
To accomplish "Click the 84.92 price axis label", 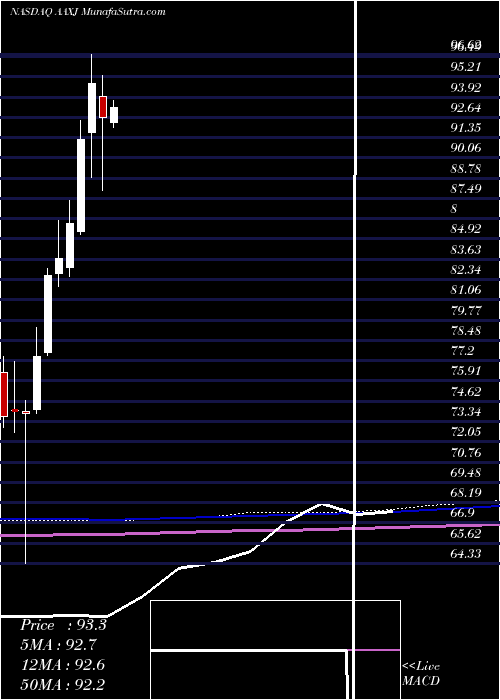I will [466, 229].
